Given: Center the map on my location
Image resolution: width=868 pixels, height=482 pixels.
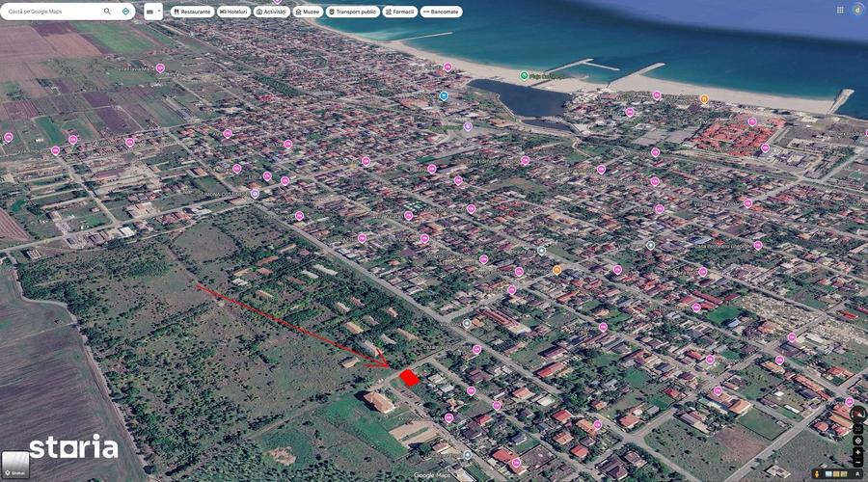Looking at the screenshot, I should (x=858, y=441).
